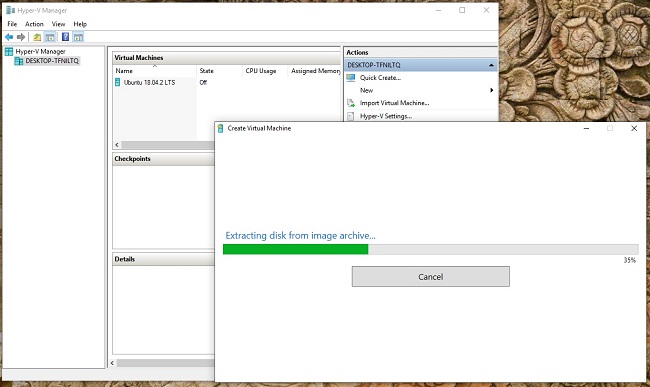This screenshot has width=650, height=387.
Task: Open Hyper-V Settings... action
Action: pos(386,116)
